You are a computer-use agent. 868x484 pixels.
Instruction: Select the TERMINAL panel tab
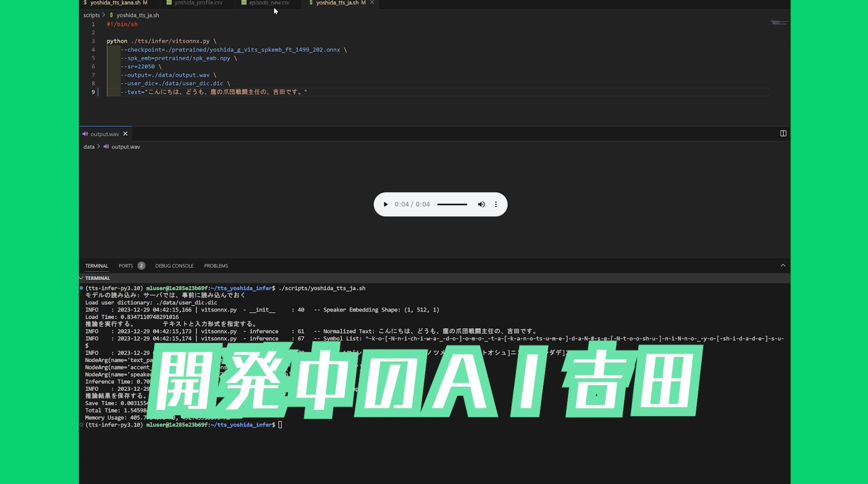[97, 266]
